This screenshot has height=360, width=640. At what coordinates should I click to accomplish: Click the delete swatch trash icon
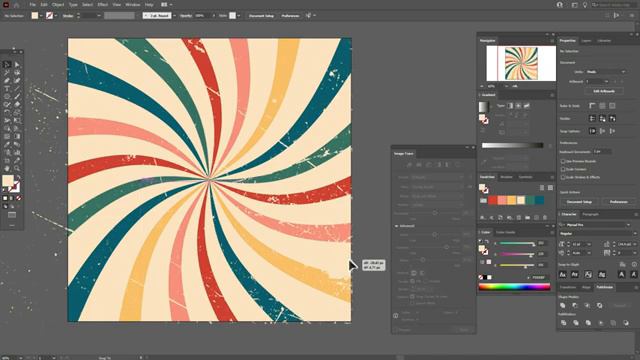pyautogui.click(x=545, y=218)
